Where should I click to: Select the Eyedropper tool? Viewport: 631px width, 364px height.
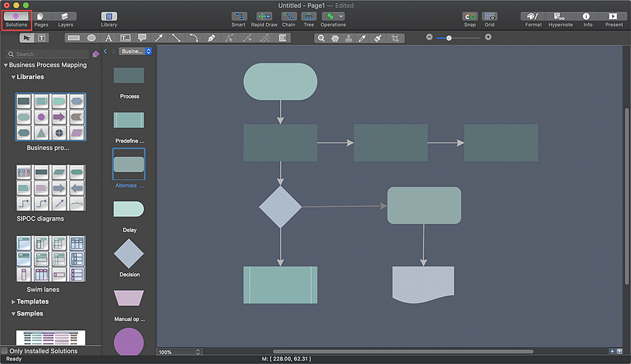362,38
